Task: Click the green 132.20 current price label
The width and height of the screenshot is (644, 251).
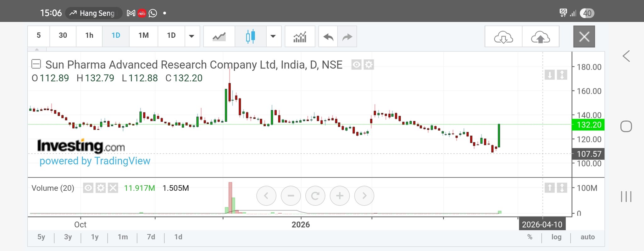Action: (x=588, y=125)
